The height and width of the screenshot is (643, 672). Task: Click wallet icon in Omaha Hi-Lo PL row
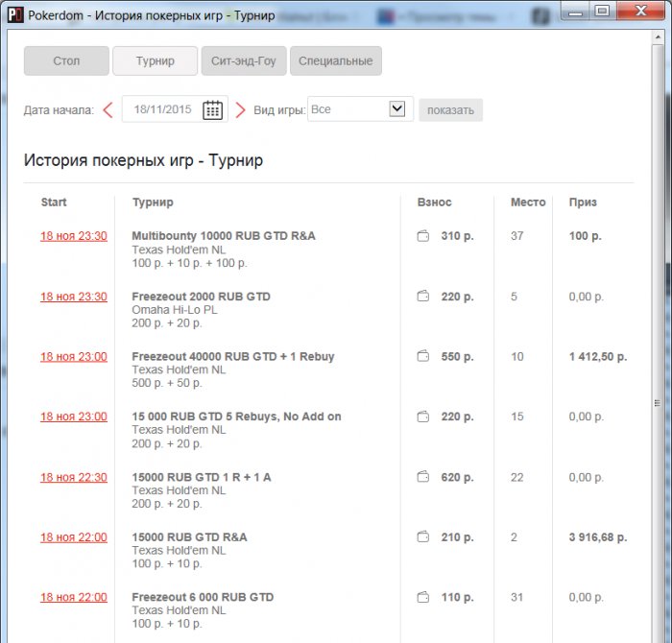pos(423,296)
